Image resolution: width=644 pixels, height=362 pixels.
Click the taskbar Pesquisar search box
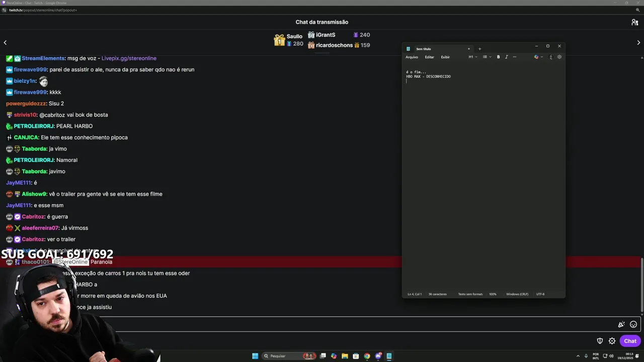tap(289, 356)
